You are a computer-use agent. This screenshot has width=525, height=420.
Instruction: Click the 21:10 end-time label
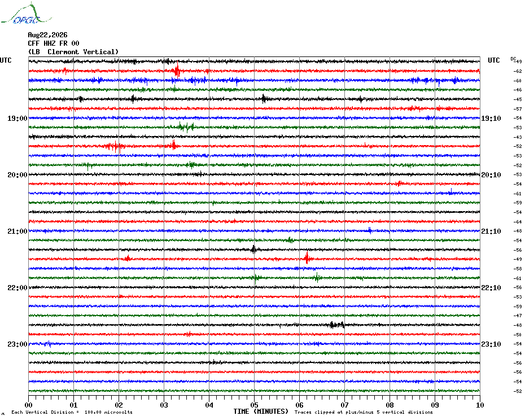[491, 231]
